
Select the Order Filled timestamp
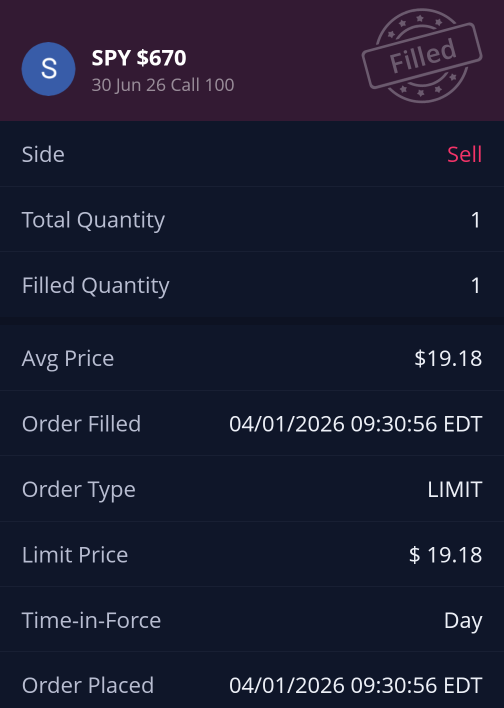click(355, 424)
